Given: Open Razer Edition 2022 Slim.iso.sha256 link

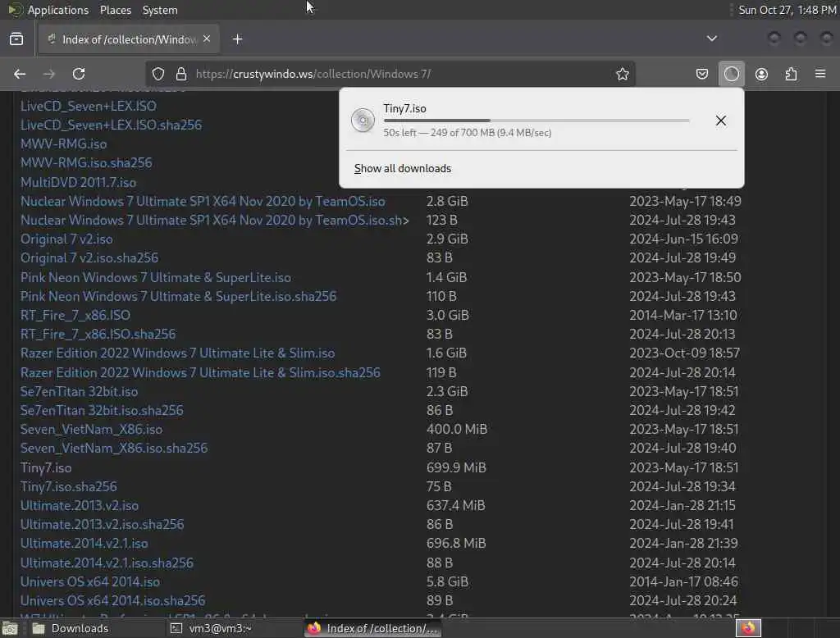Looking at the screenshot, I should click(200, 373).
